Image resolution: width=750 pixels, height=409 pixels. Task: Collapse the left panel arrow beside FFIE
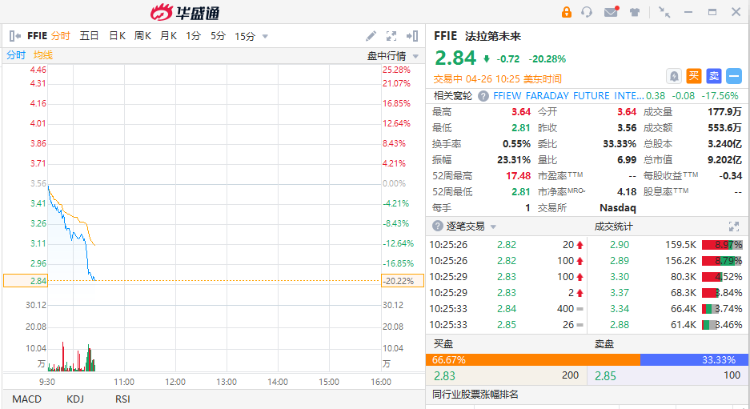pyautogui.click(x=11, y=36)
